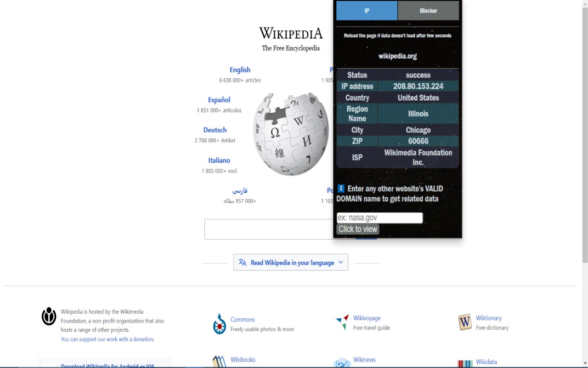
Task: Click the Wikipedia search input field
Action: pos(279,229)
